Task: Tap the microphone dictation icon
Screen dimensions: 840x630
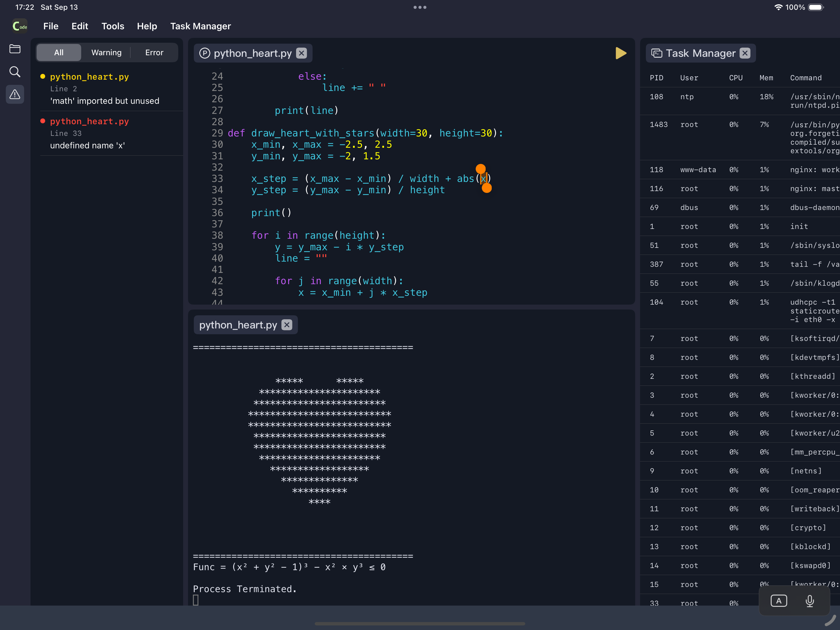Action: point(809,601)
